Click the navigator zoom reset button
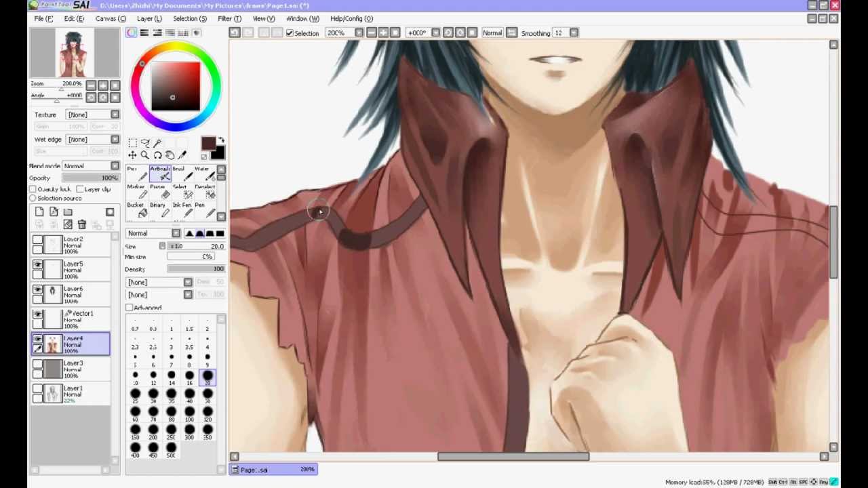Image resolution: width=868 pixels, height=488 pixels. point(115,85)
